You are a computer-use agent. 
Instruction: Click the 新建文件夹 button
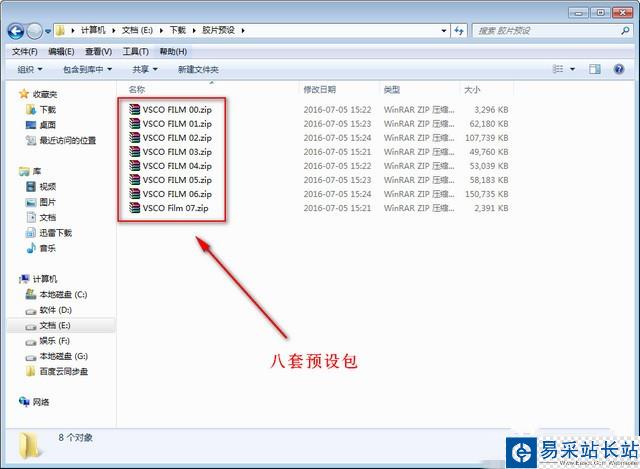click(198, 69)
